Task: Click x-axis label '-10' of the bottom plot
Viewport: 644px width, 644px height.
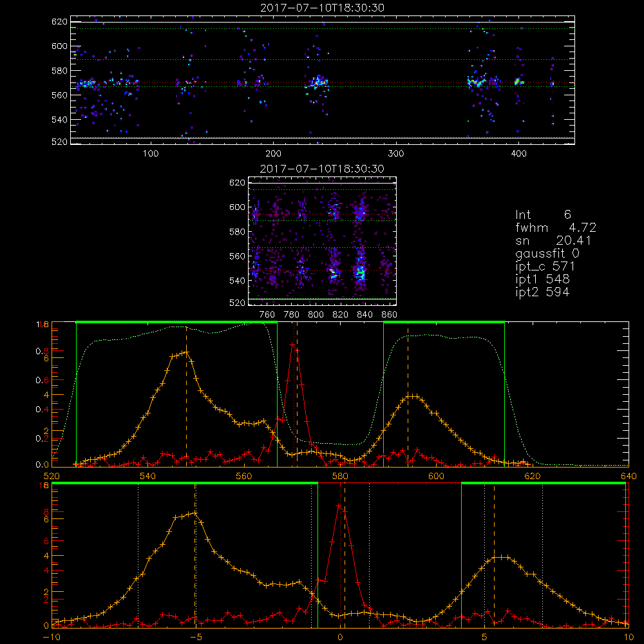Action: coord(52,637)
